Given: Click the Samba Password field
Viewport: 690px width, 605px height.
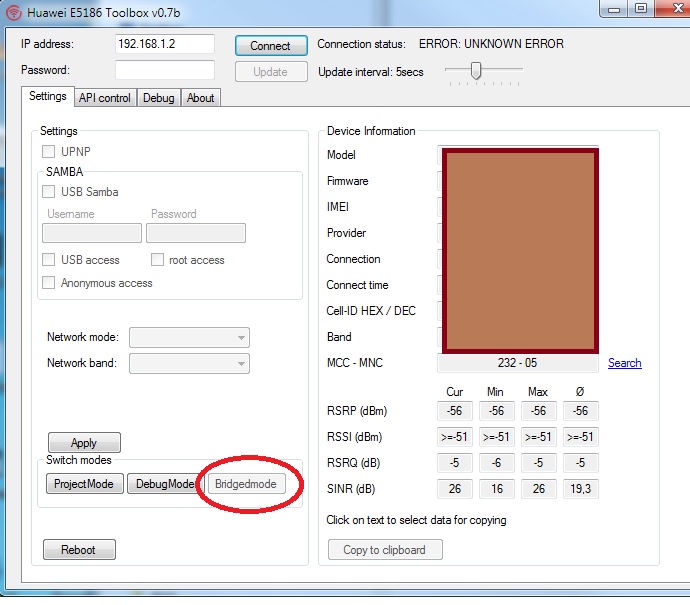Looking at the screenshot, I should pyautogui.click(x=196, y=233).
